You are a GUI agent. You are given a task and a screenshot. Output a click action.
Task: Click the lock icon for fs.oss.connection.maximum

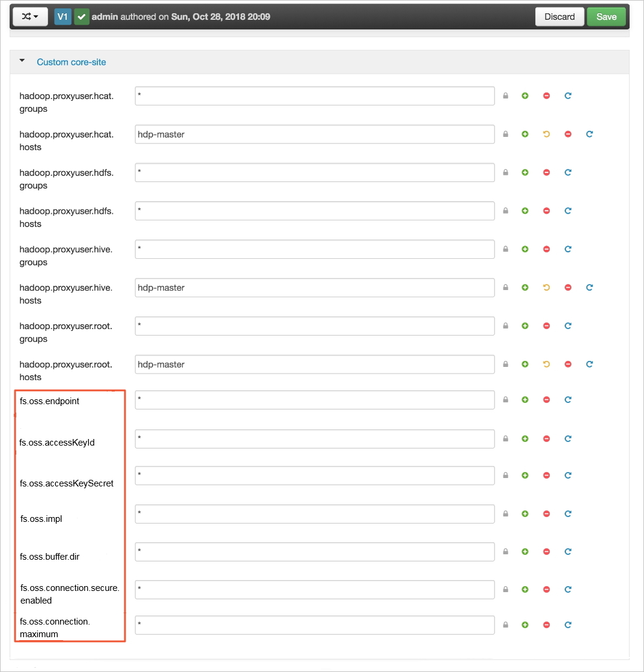coord(505,625)
